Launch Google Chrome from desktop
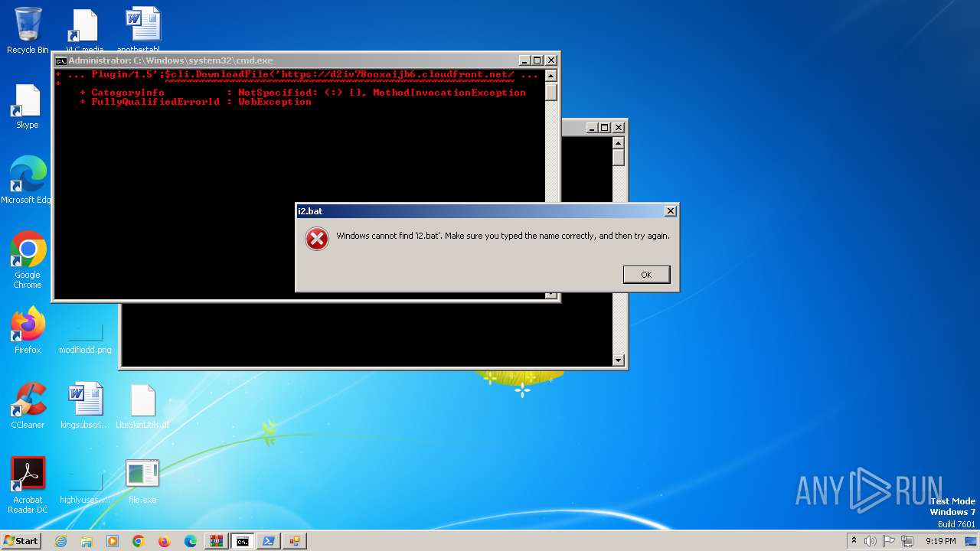980x551 pixels. click(x=28, y=260)
